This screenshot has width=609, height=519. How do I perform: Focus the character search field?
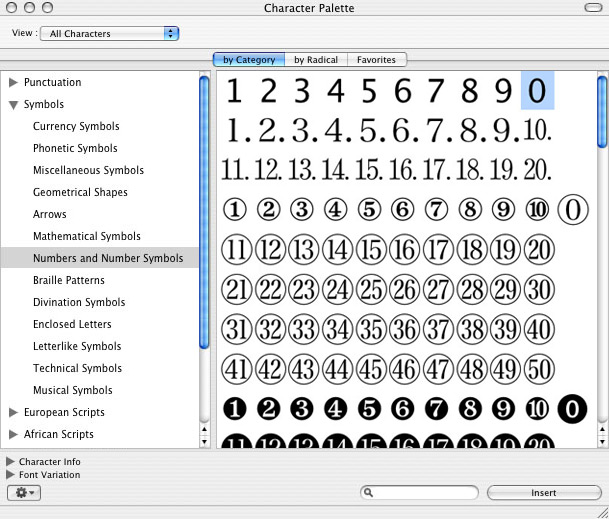click(419, 493)
